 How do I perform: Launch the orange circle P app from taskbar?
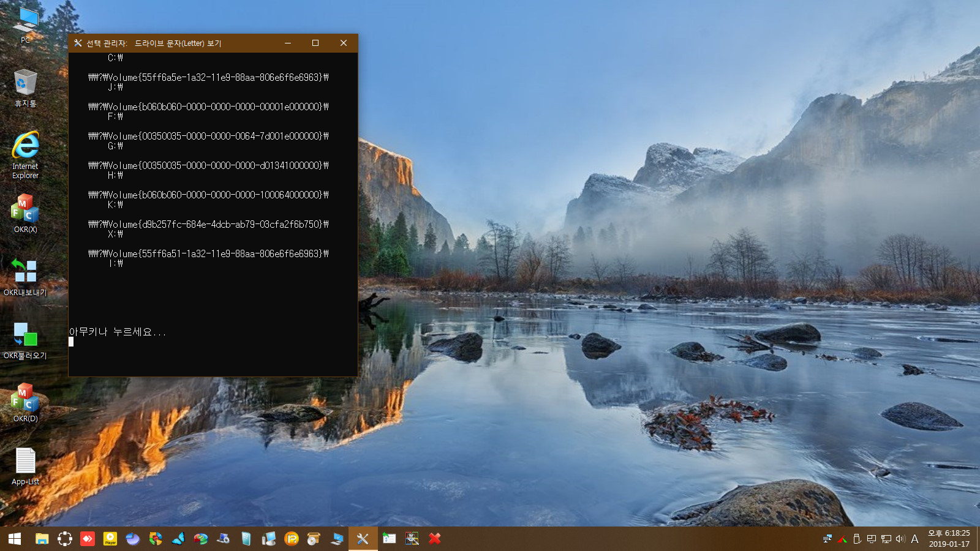[292, 539]
